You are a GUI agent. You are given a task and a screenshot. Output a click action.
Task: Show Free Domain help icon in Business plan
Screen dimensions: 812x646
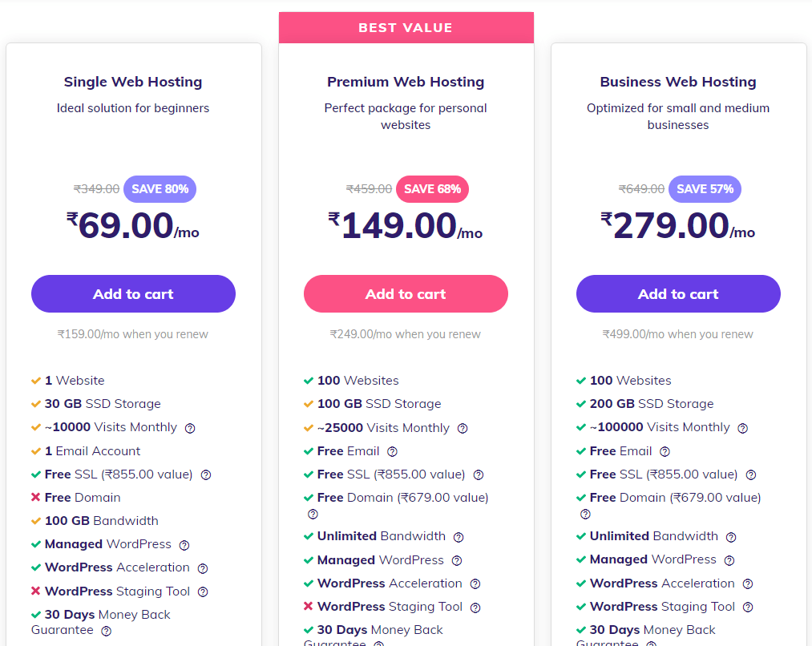coord(585,514)
